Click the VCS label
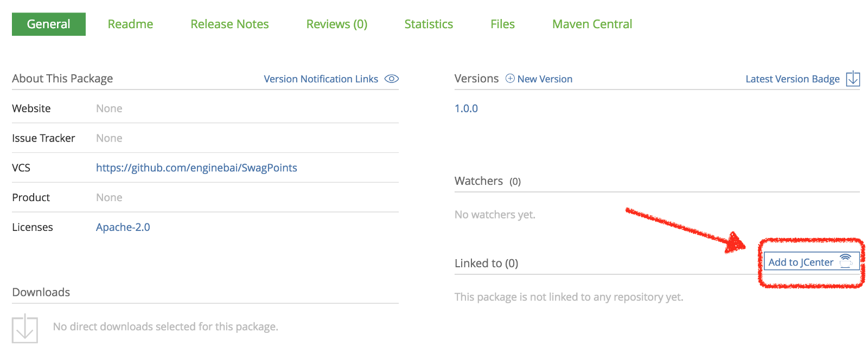 pyautogui.click(x=21, y=168)
